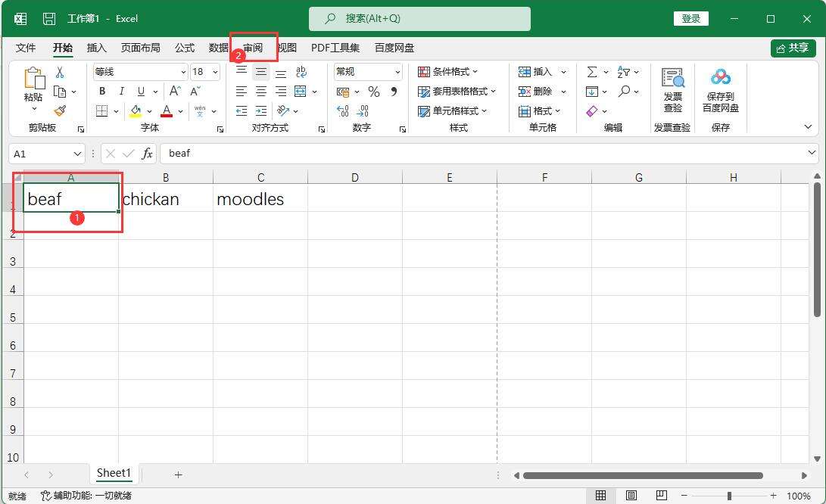Expand the number format 常规 dropdown

click(x=397, y=72)
